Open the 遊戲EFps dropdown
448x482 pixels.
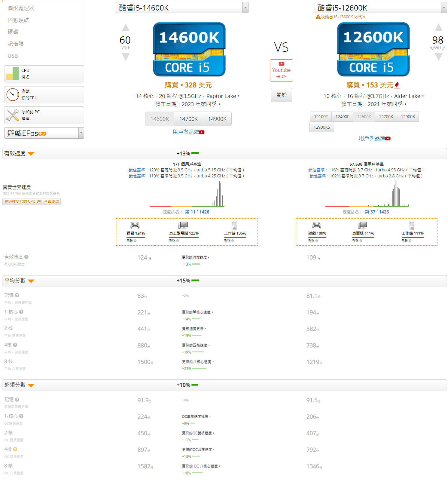[x=44, y=133]
